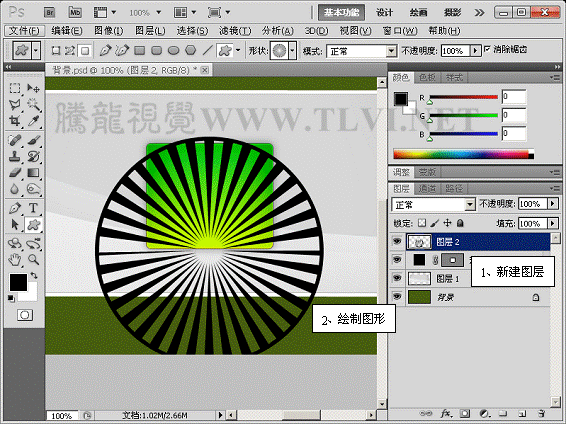This screenshot has width=566, height=424.
Task: Click the R channel value field
Action: [514, 97]
